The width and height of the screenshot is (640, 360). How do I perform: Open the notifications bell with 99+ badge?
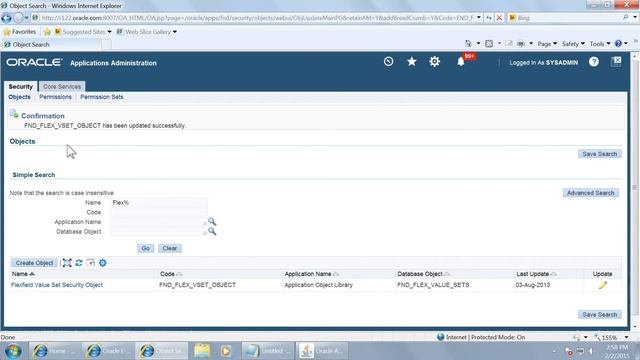461,62
